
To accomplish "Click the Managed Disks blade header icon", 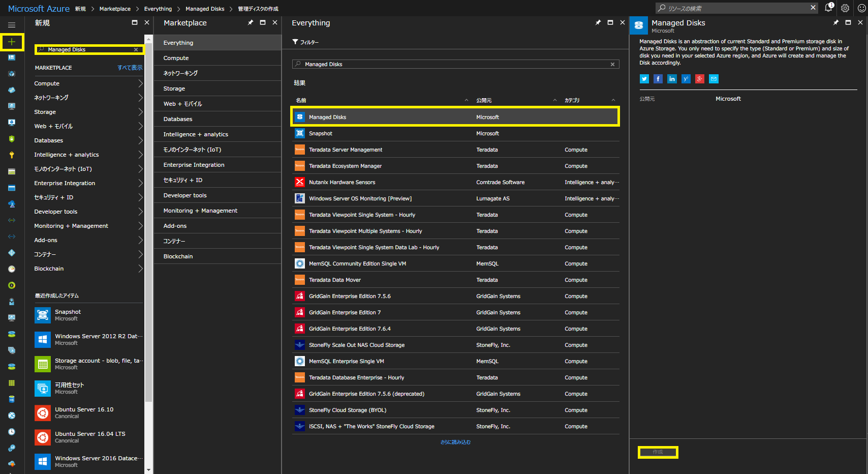I will pos(639,25).
